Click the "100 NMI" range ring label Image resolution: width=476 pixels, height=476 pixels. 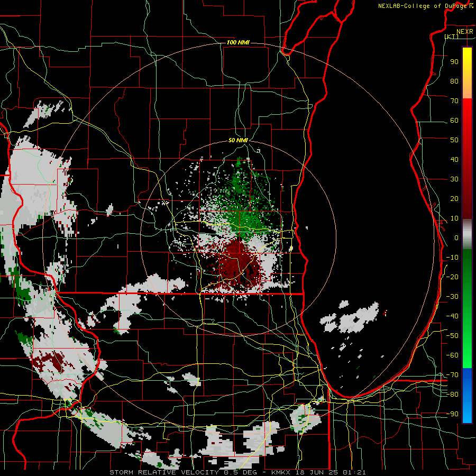(x=238, y=42)
